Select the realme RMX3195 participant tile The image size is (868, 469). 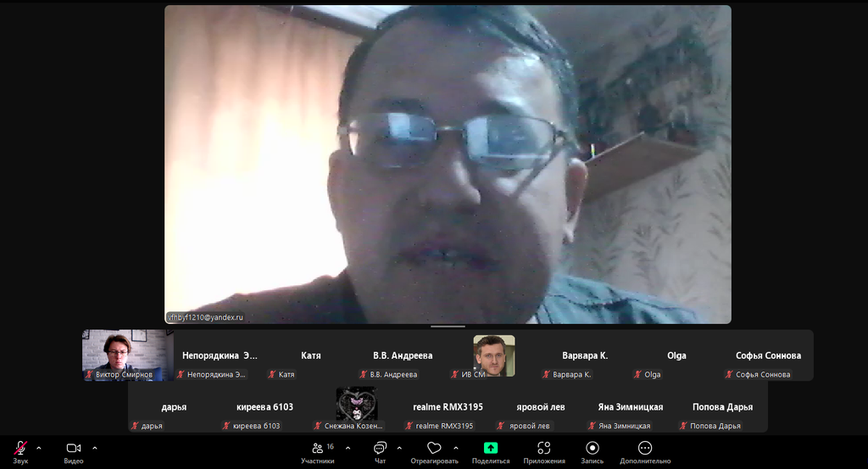[448, 407]
